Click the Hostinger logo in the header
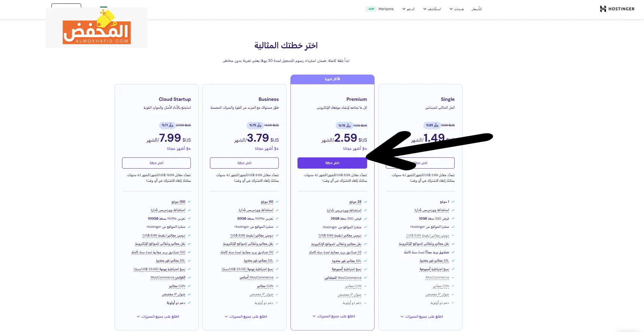Viewport: 644px width, 332px height. coord(617,9)
